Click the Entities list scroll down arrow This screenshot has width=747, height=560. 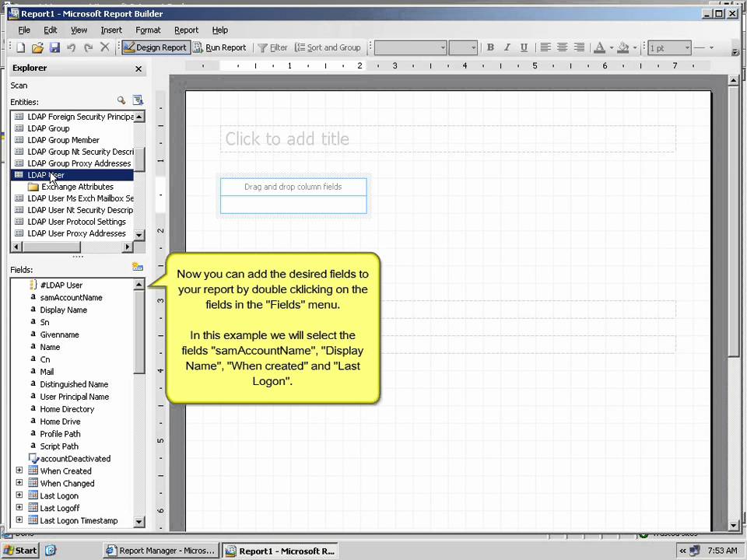[x=139, y=235]
